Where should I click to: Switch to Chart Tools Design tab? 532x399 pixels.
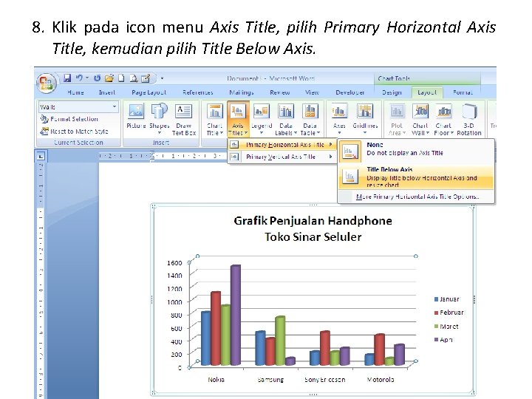(392, 92)
